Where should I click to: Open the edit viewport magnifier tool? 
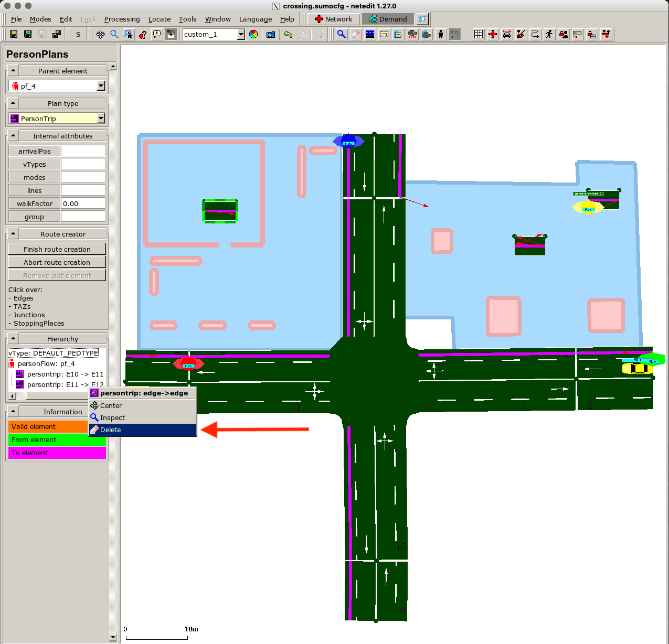tap(114, 34)
